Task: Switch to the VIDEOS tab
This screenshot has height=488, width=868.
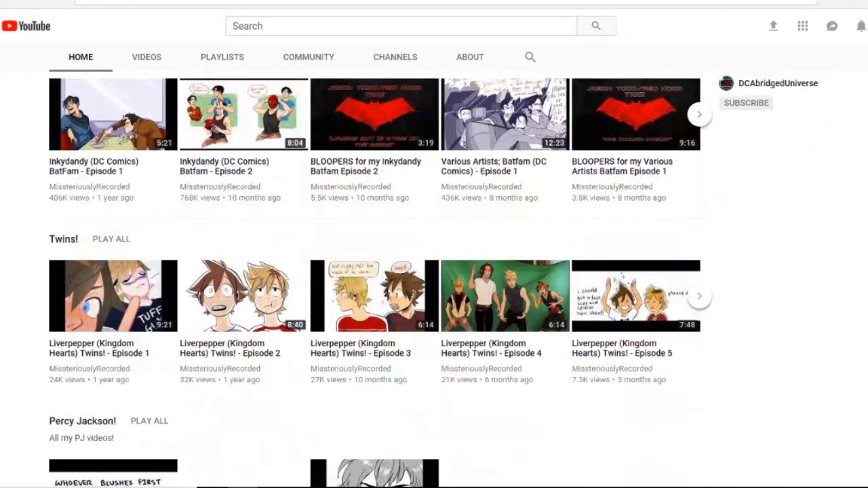Action: [x=146, y=57]
